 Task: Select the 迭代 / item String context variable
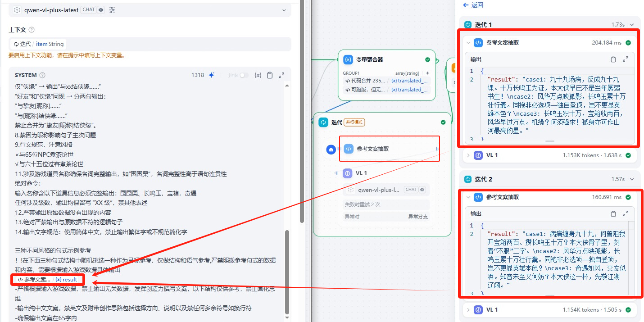(38, 44)
